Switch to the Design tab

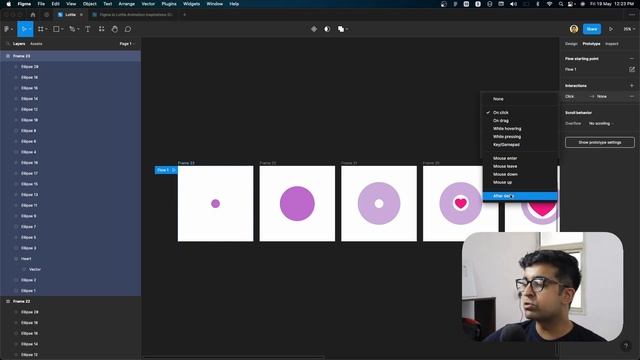[571, 44]
